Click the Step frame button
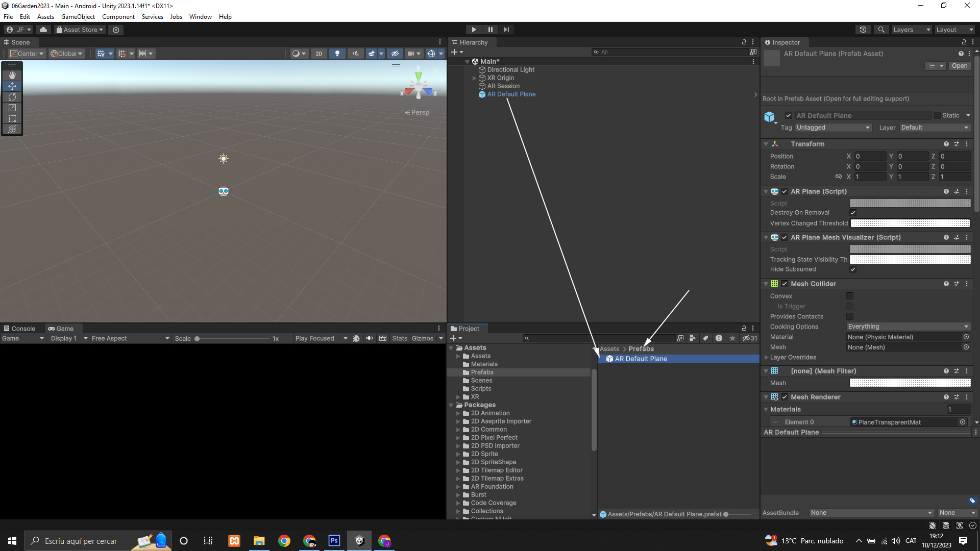The image size is (980, 551). tap(506, 30)
